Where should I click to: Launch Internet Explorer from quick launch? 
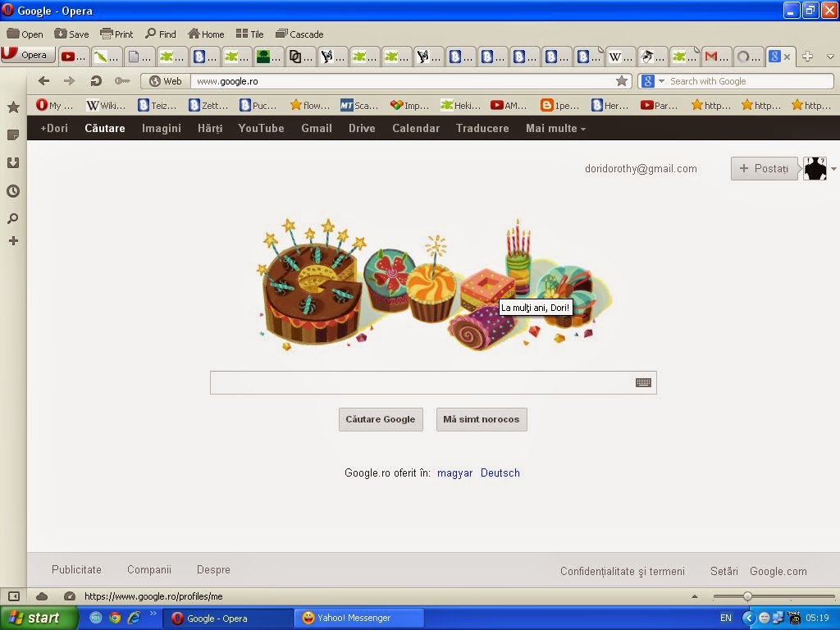point(134,618)
